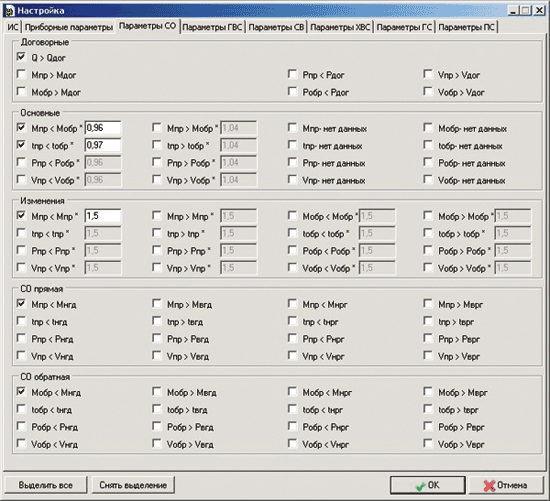This screenshot has width=550, height=501.
Task: Tick Мобр > Мобр in Изменения
Action: (x=428, y=215)
